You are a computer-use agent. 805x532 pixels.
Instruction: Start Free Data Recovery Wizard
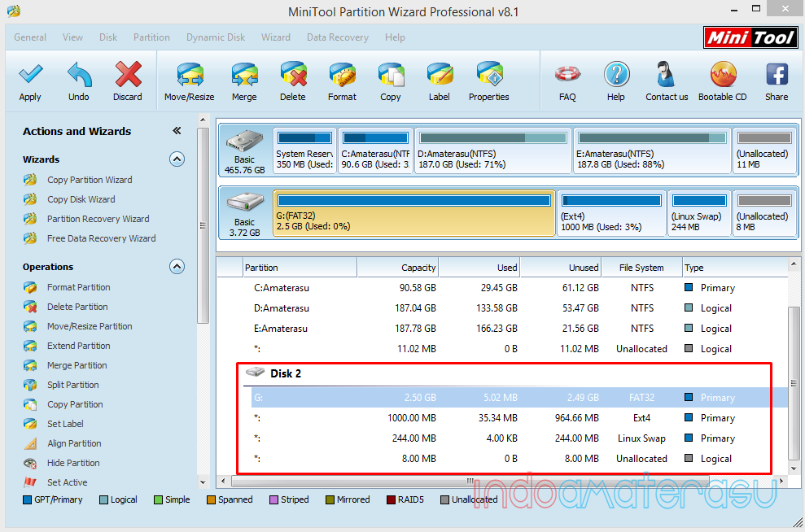[101, 238]
